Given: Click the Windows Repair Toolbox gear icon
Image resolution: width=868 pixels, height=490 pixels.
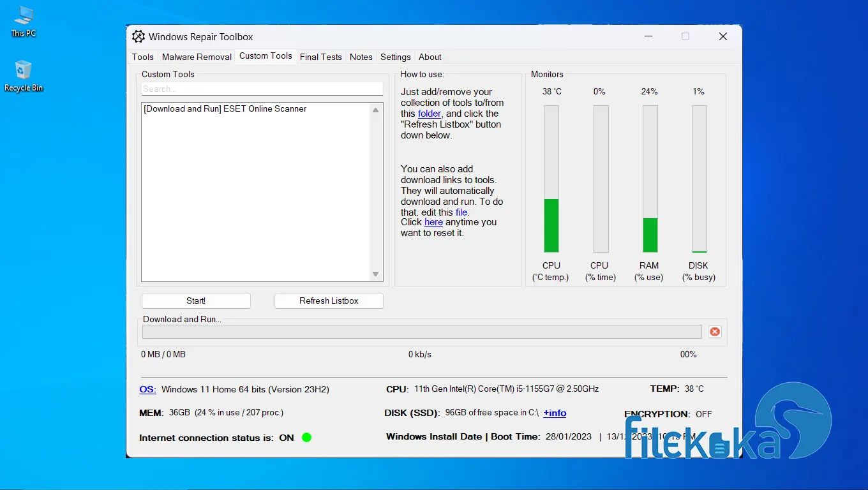Looking at the screenshot, I should pos(138,36).
